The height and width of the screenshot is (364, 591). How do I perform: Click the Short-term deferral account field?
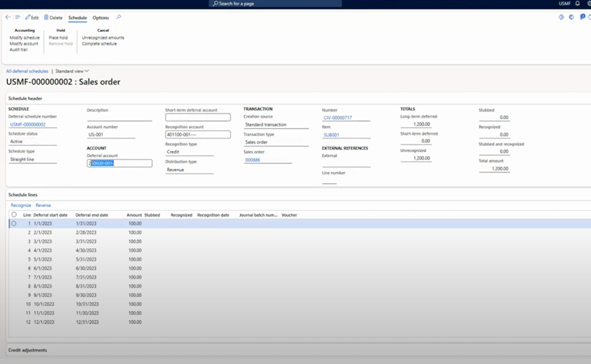(198, 117)
